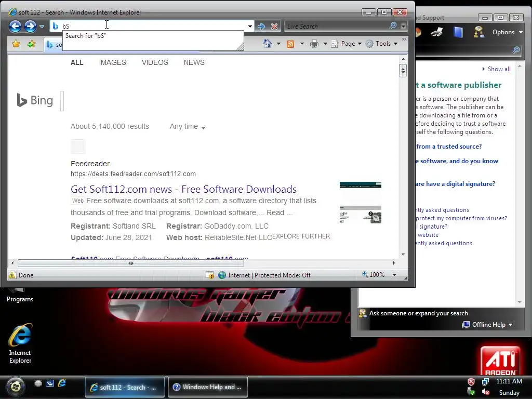The image size is (532, 399).
Task: Stop page loading with the red X
Action: pyautogui.click(x=274, y=26)
